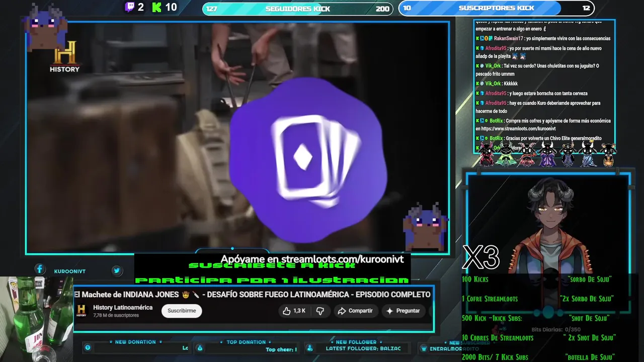The height and width of the screenshot is (362, 644).
Task: Click the purple Twitch icon in the top counter
Action: pos(130,7)
